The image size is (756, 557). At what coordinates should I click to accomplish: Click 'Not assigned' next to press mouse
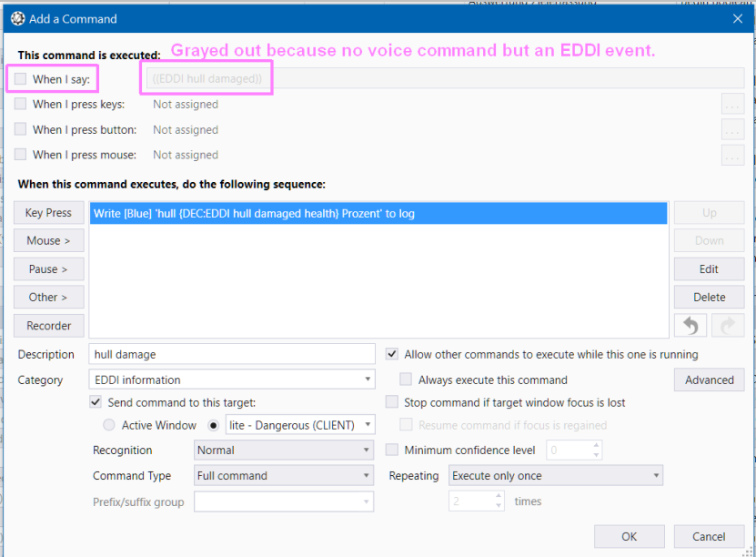(x=186, y=155)
